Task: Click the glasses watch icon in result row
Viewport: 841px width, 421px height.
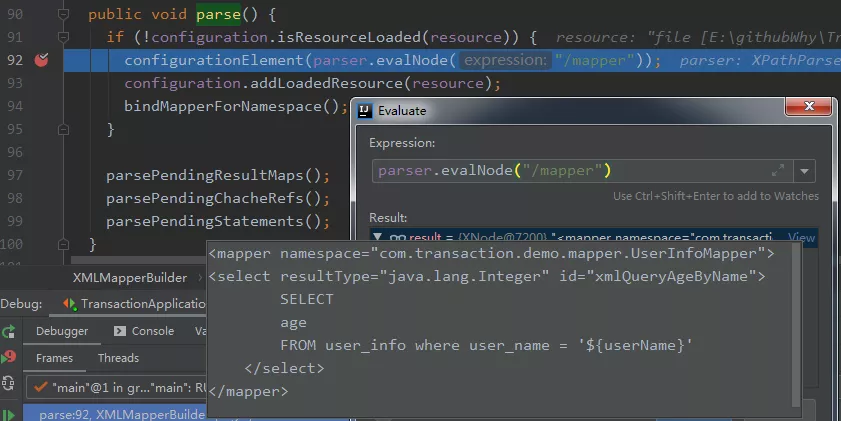Action: 397,237
